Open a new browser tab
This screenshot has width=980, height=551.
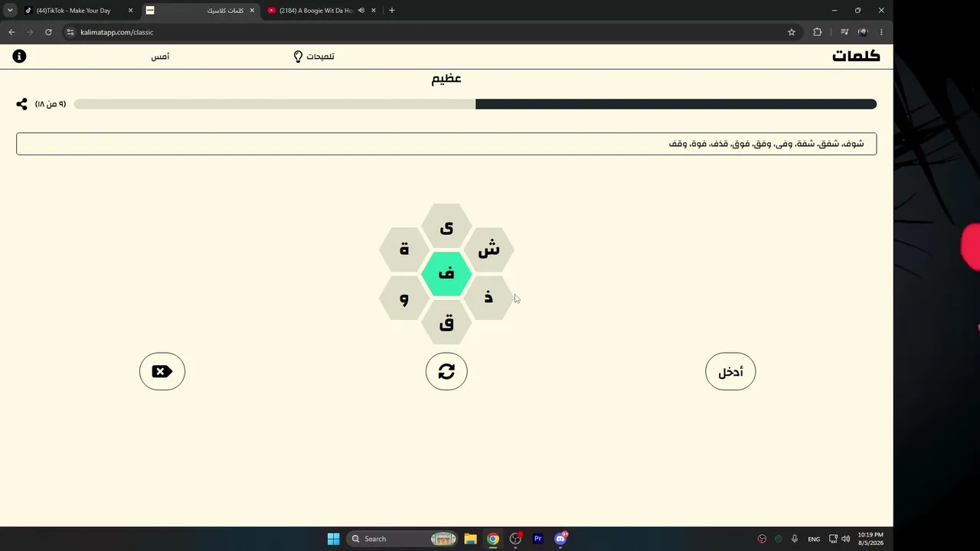(392, 11)
